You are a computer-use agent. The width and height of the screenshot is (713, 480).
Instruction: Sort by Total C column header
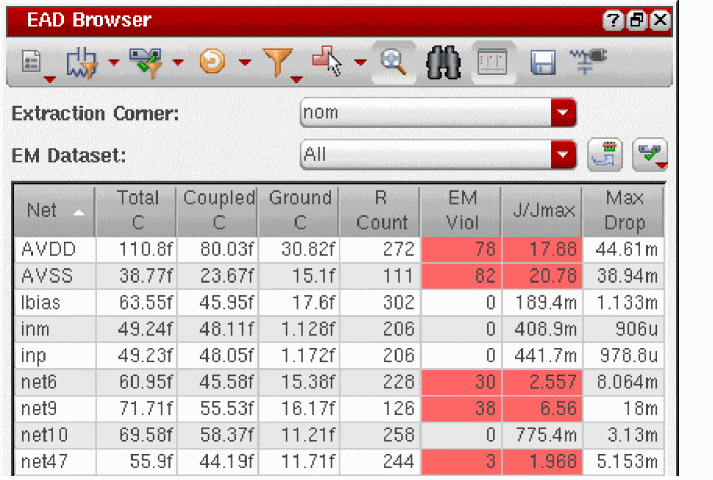[x=136, y=211]
